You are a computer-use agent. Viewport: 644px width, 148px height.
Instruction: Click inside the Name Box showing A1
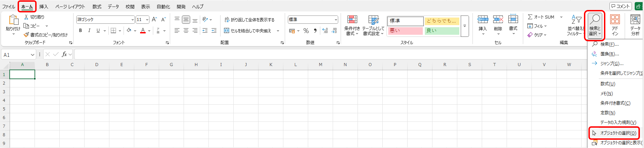point(16,55)
